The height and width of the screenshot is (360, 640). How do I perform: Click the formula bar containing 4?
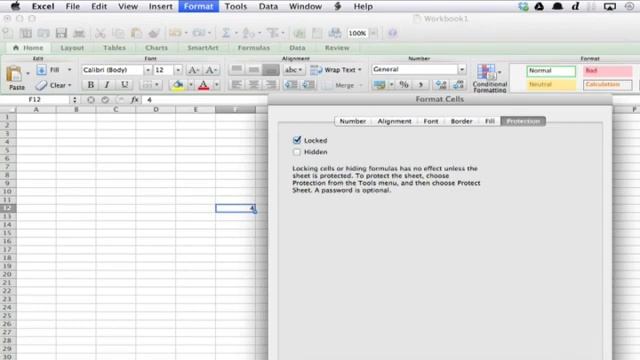[x=205, y=100]
